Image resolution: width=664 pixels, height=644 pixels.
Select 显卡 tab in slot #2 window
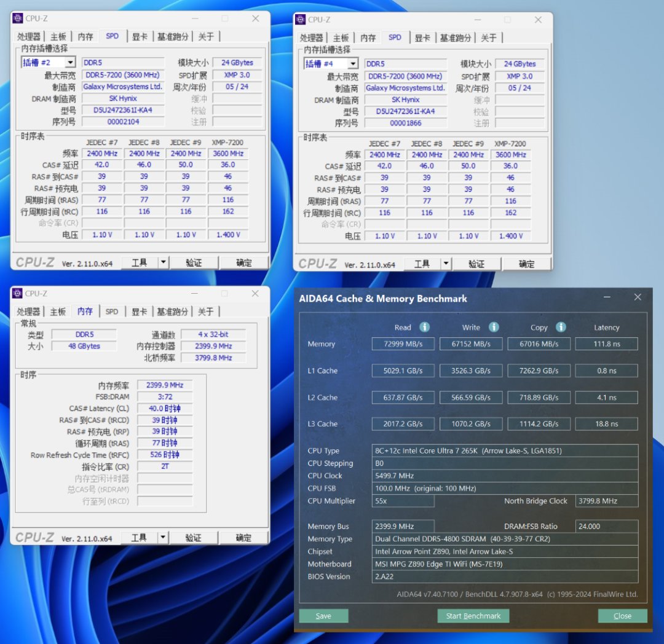pos(140,37)
